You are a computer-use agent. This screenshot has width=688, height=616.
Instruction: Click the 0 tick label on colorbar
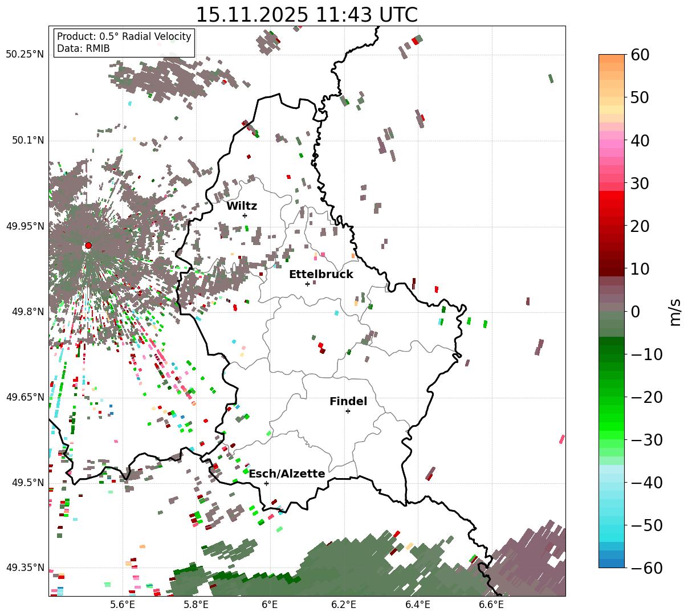(x=635, y=312)
